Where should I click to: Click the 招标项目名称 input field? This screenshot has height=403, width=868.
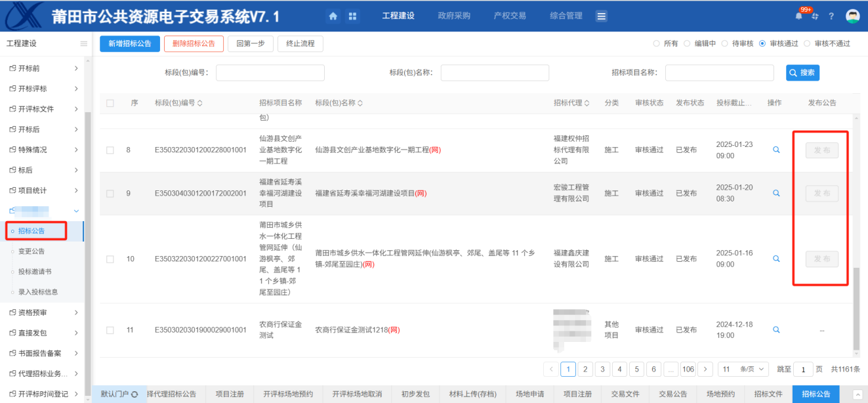tap(720, 73)
